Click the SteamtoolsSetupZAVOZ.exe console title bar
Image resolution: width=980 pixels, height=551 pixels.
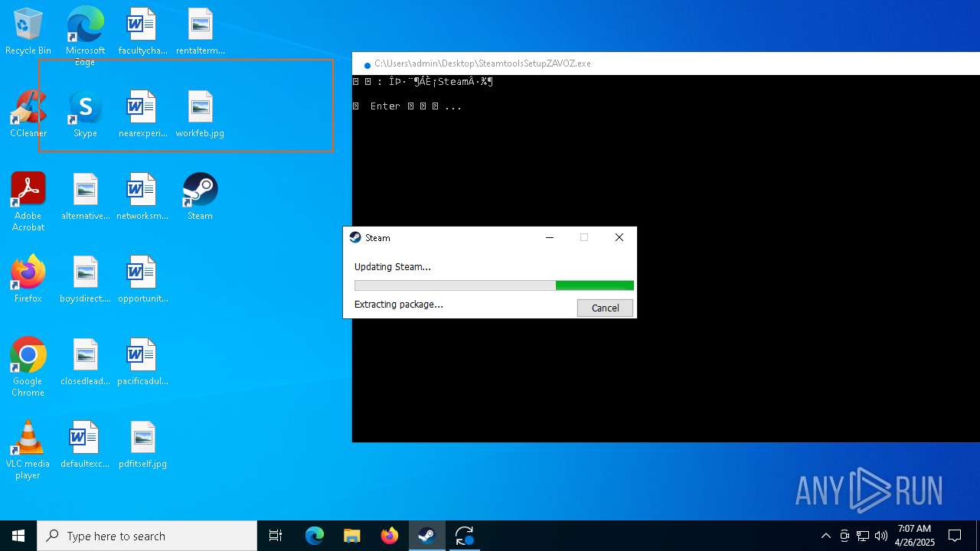(666, 64)
